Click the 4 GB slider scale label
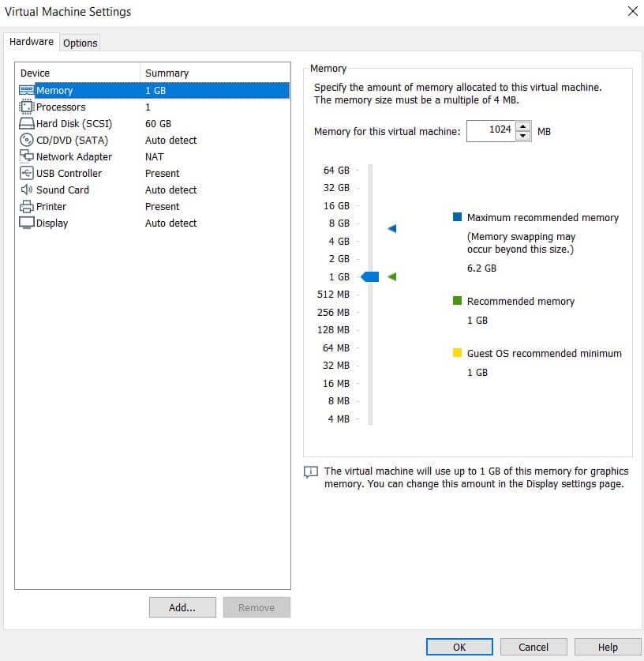 (x=339, y=241)
